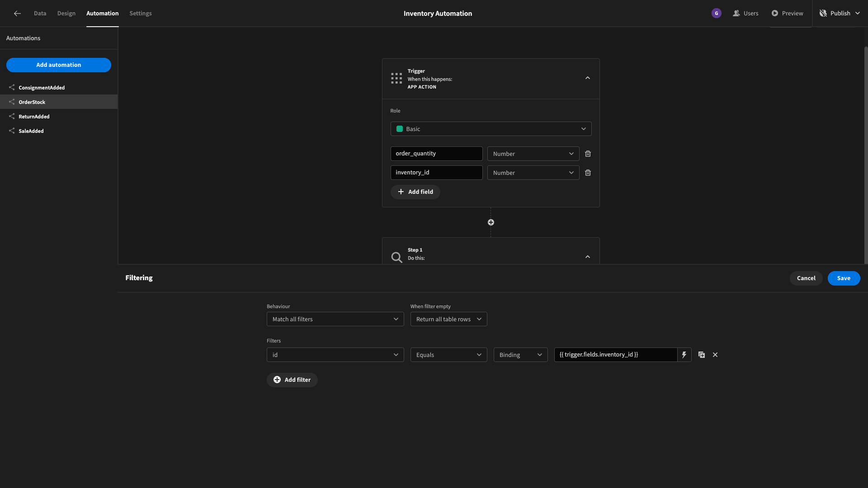Open the Match all filters dropdown

point(335,319)
